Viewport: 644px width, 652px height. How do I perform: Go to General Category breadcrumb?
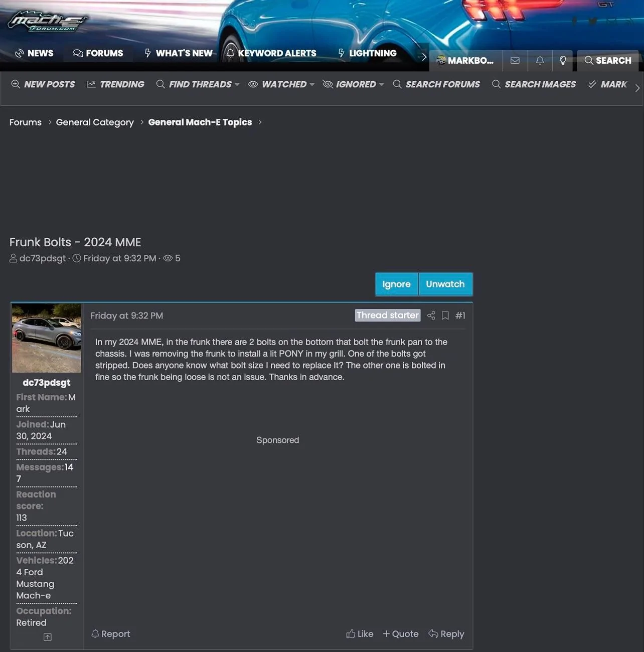[x=95, y=122]
